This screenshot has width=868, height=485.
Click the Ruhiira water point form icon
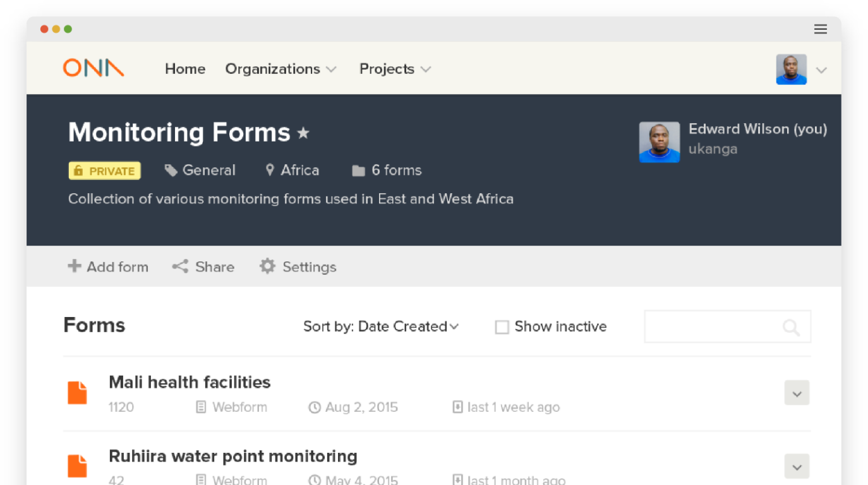(x=77, y=466)
